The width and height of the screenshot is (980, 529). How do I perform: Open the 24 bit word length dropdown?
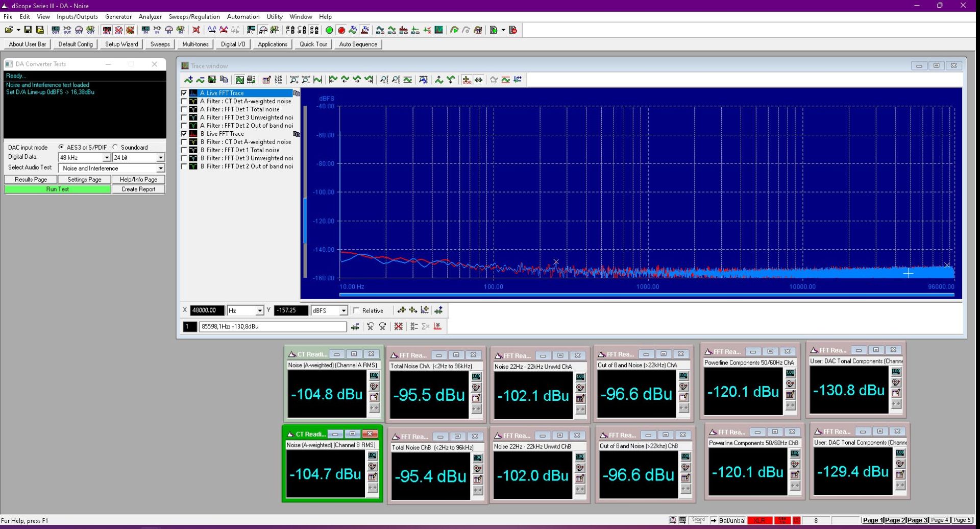pos(160,158)
